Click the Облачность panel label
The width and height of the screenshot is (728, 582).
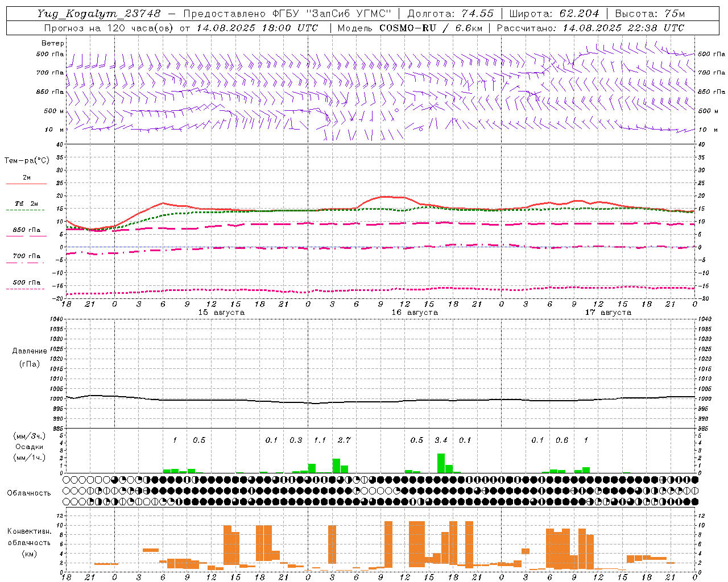point(29,493)
